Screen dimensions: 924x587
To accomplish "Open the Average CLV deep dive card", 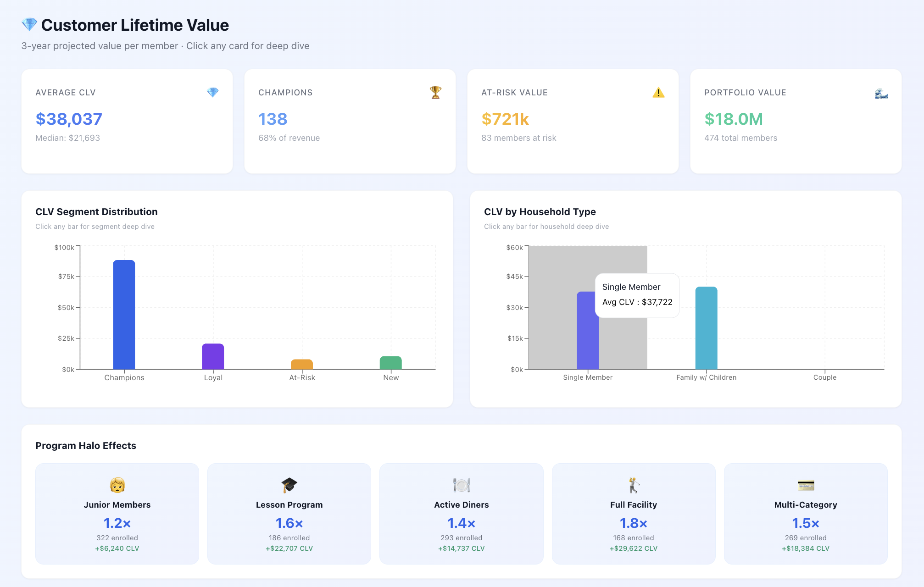I will pyautogui.click(x=127, y=121).
